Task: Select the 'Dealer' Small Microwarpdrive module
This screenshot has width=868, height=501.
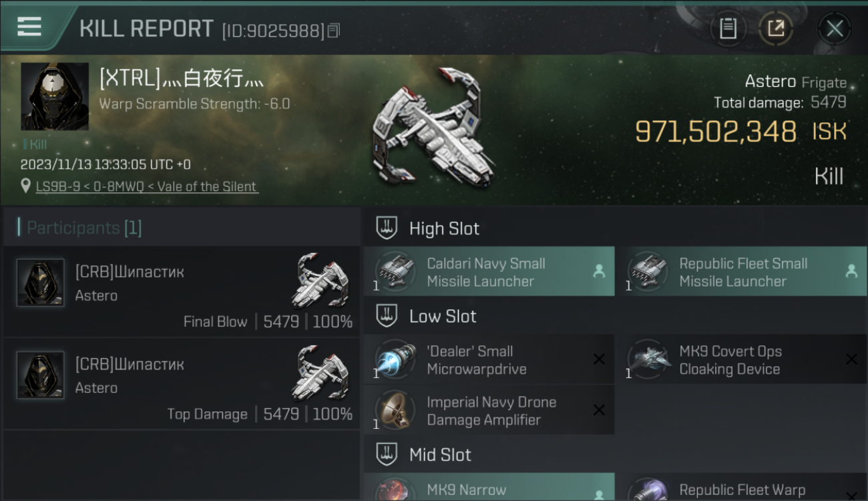Action: [x=489, y=359]
